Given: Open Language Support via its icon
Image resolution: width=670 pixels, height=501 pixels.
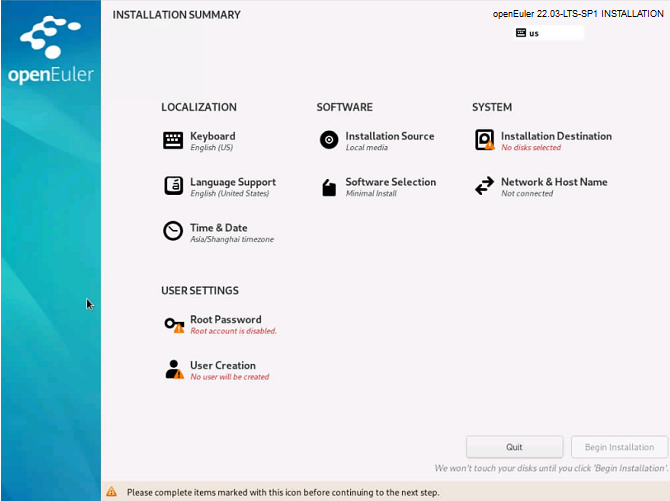Looking at the screenshot, I should coord(173,187).
